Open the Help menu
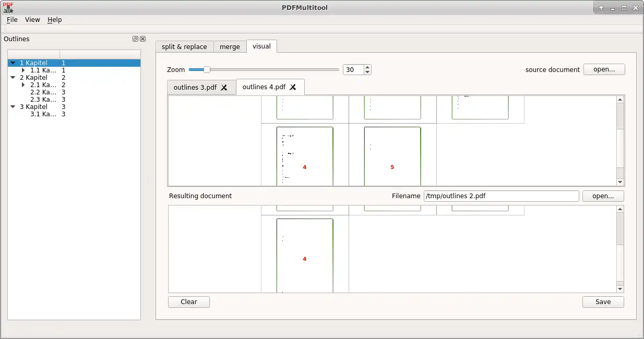The width and height of the screenshot is (644, 339). pyautogui.click(x=55, y=20)
